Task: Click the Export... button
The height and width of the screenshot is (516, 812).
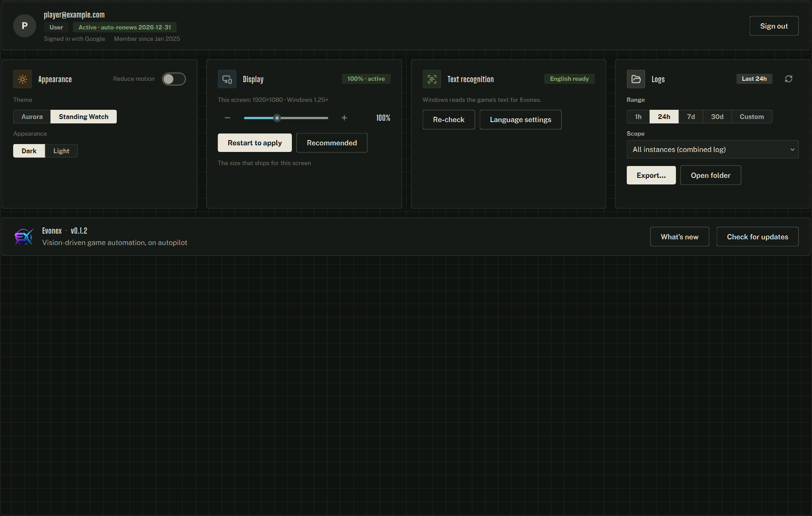Action: [651, 175]
